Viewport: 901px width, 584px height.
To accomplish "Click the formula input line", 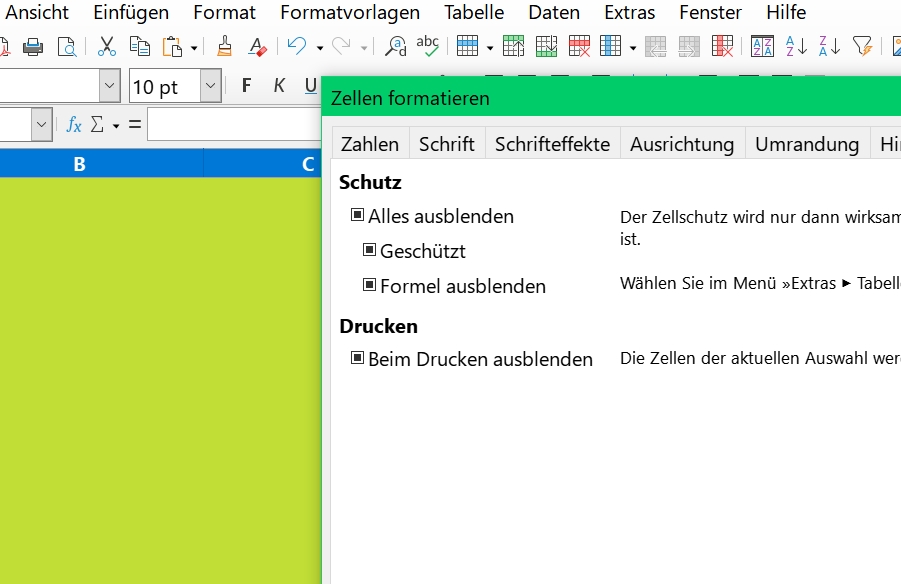I will click(234, 124).
